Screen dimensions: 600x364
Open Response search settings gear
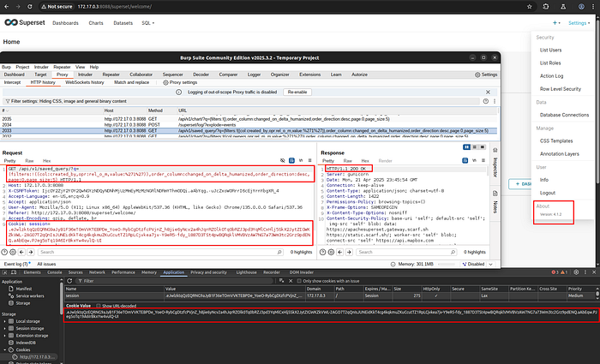click(x=331, y=252)
